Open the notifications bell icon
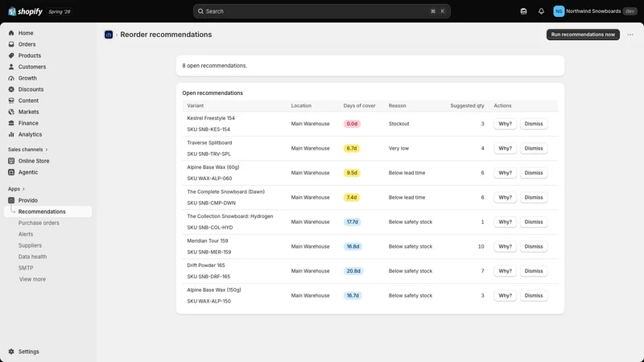 click(x=541, y=11)
